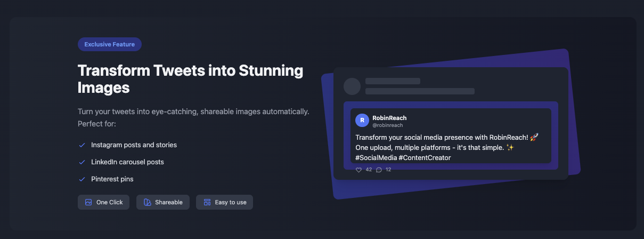Click the checkmark beside Pinterest pins
Viewport: 644px width, 239px height.
pos(82,179)
